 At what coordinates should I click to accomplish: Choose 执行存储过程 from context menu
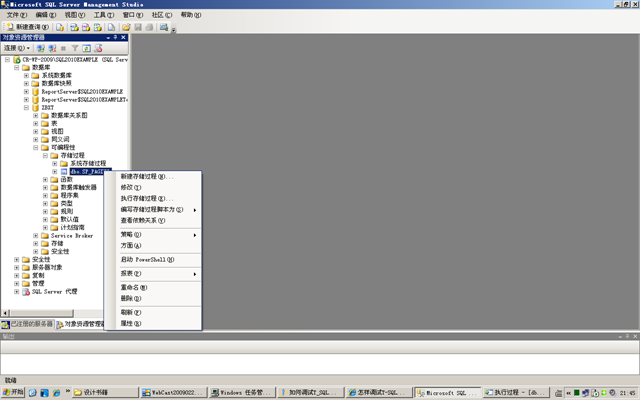(153, 198)
